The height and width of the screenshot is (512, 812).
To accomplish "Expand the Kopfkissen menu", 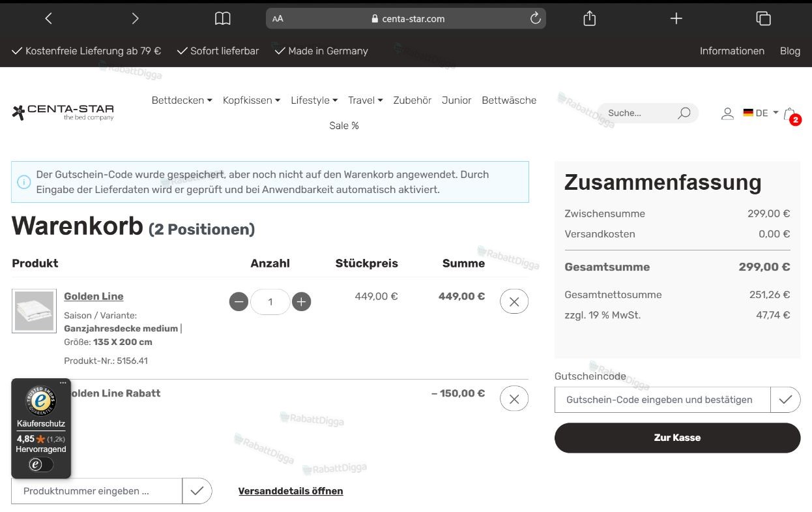I will pos(252,100).
